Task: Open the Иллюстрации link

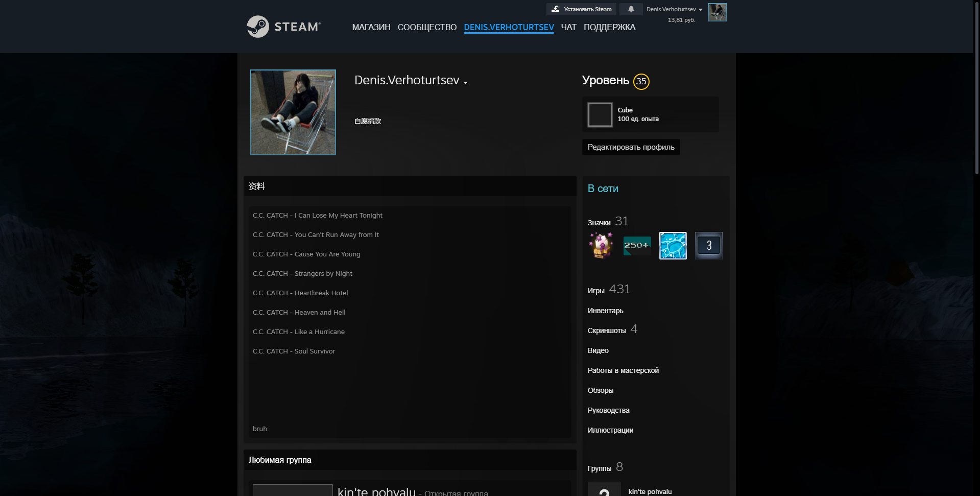Action: (610, 430)
